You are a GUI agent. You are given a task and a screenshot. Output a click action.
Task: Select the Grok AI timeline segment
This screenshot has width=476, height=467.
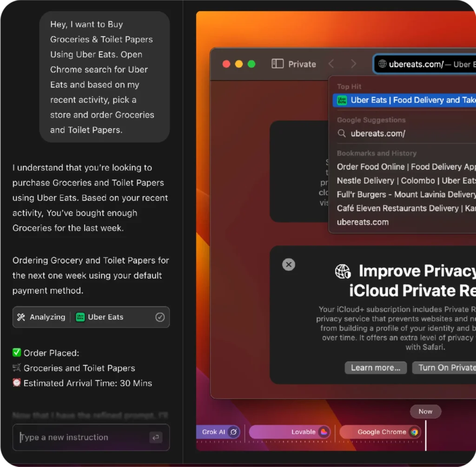(218, 432)
